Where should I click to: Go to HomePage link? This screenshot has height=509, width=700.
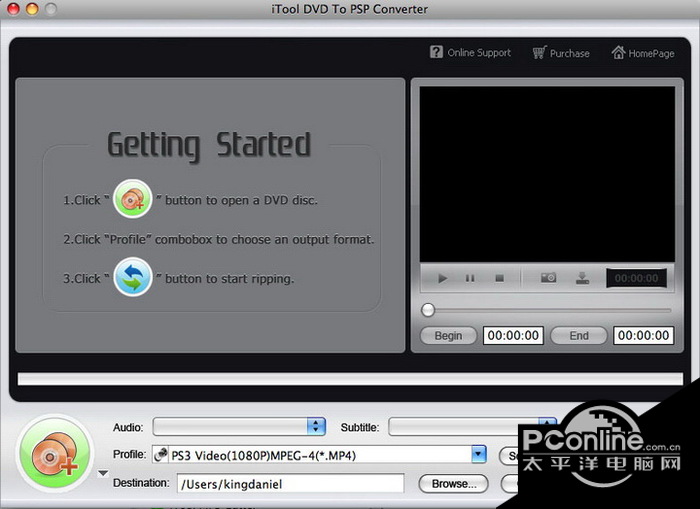click(643, 53)
